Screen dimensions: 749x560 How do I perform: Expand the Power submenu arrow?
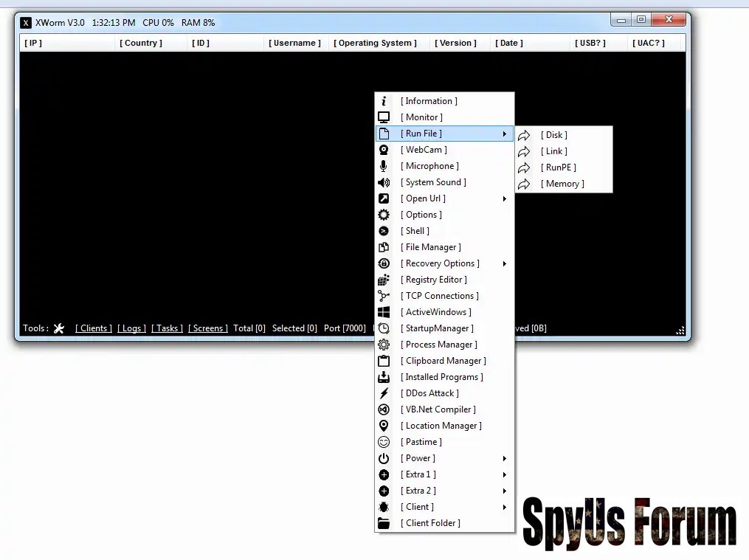tap(505, 458)
